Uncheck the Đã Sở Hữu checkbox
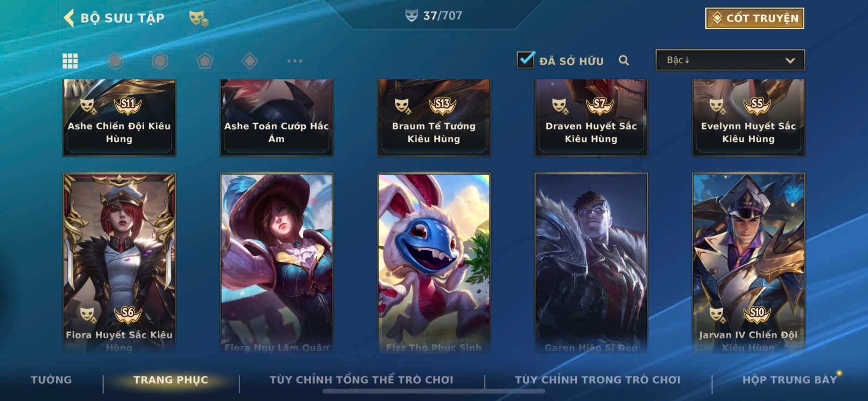 pyautogui.click(x=526, y=60)
